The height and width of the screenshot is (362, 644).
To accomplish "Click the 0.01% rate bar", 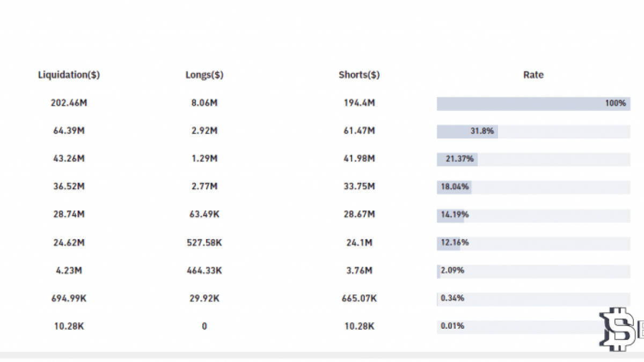I will click(533, 327).
